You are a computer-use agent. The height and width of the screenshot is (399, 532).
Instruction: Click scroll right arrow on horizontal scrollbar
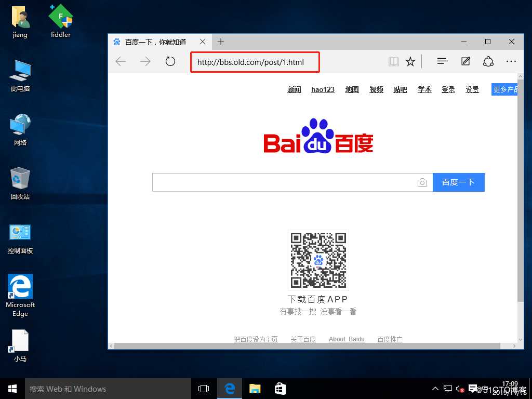click(514, 345)
